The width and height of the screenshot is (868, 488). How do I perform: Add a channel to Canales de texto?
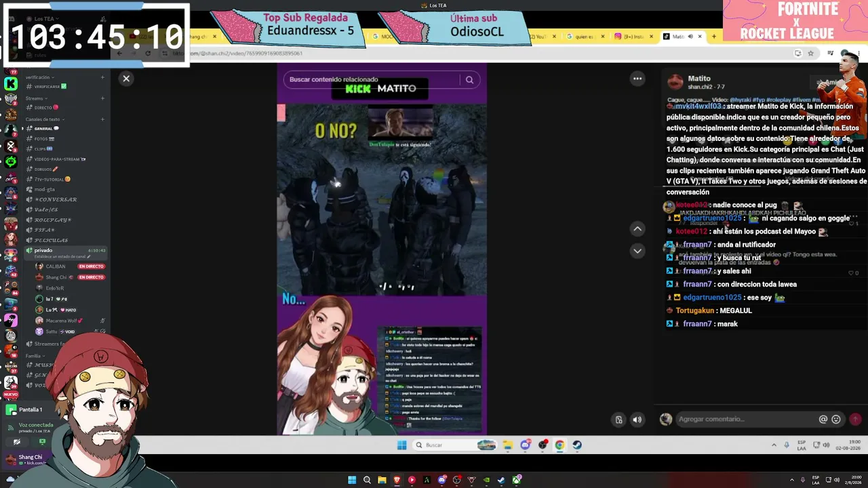[x=102, y=119]
